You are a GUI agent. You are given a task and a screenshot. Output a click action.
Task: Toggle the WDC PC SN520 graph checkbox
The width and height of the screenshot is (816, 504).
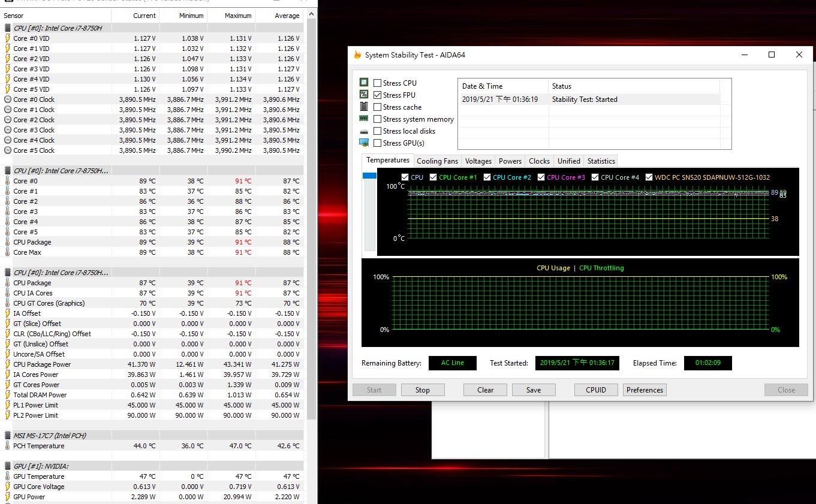pyautogui.click(x=649, y=177)
